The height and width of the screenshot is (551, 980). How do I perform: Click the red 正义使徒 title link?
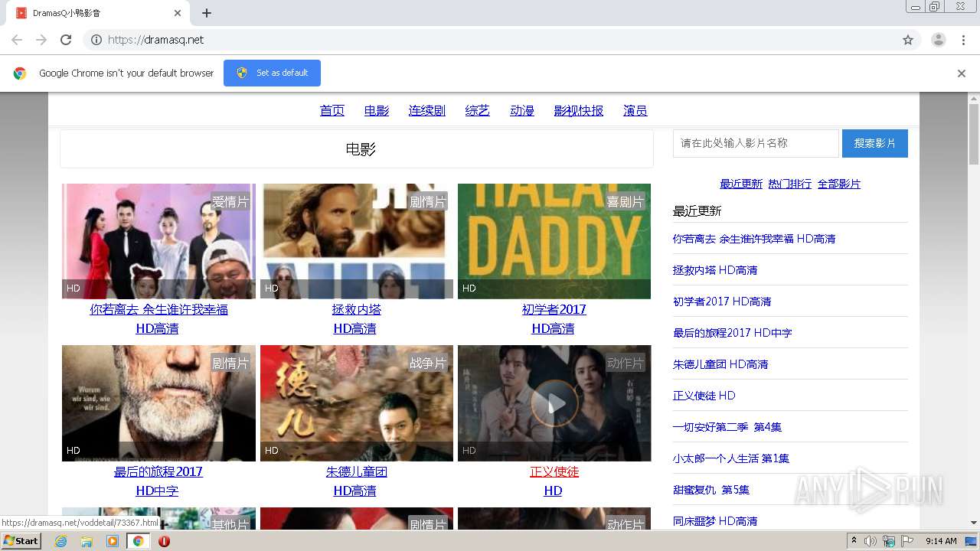pos(554,471)
